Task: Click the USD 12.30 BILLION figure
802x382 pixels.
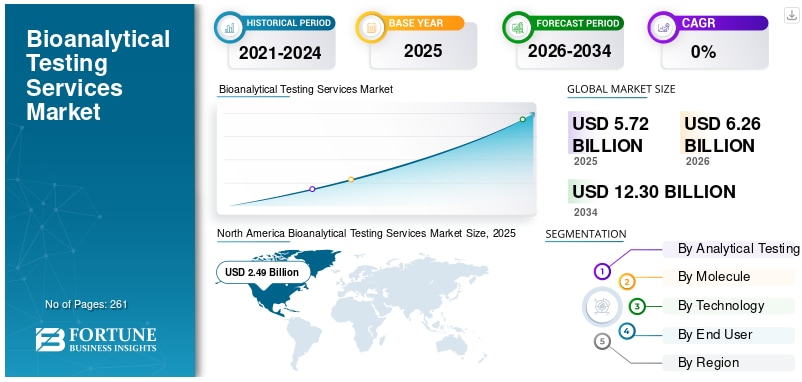Action: point(654,192)
